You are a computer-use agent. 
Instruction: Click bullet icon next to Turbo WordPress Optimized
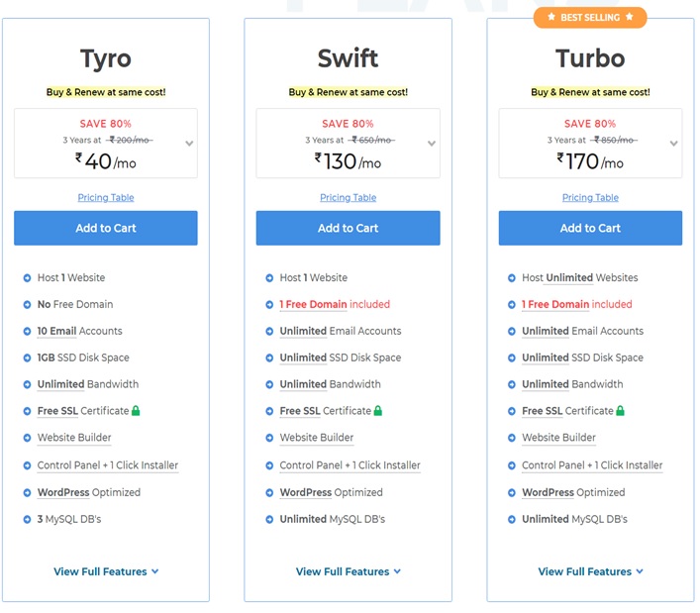512,493
